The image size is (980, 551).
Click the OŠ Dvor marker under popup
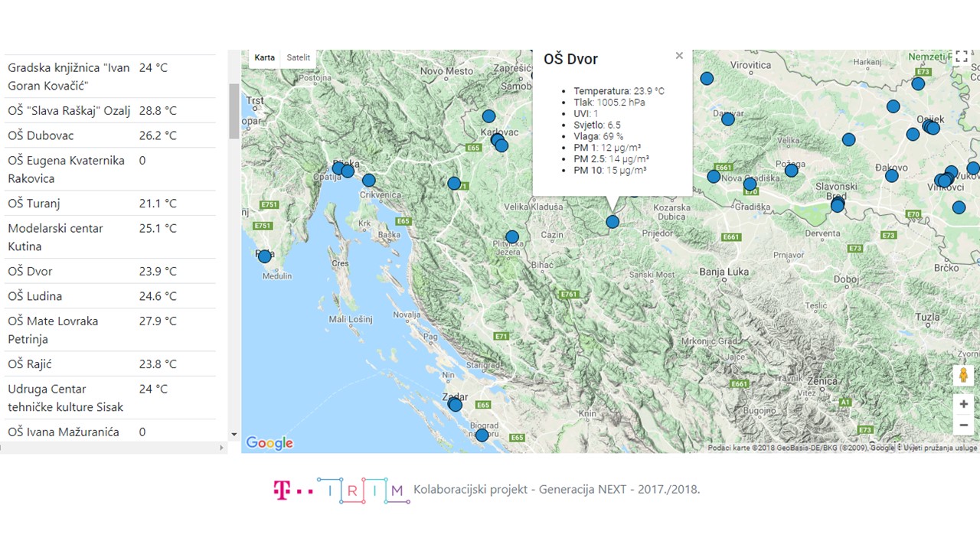coord(612,222)
